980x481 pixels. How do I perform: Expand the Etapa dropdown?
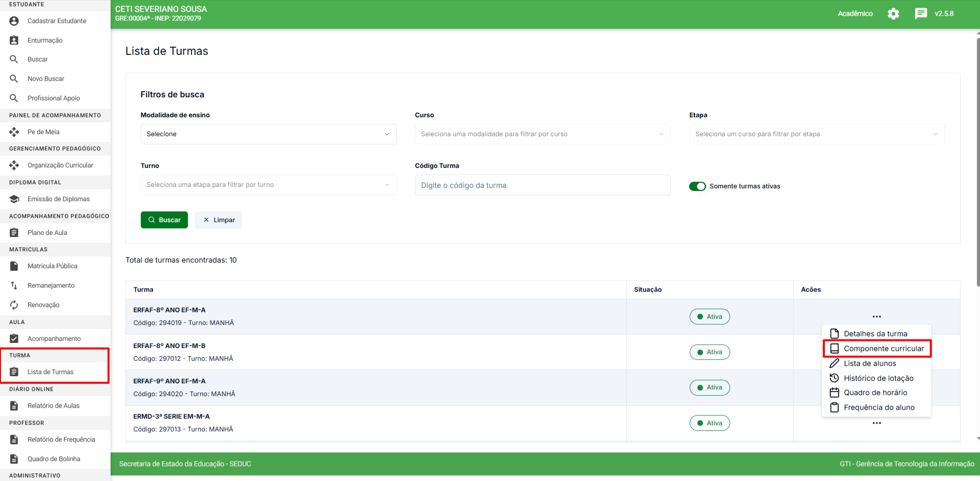[817, 134]
